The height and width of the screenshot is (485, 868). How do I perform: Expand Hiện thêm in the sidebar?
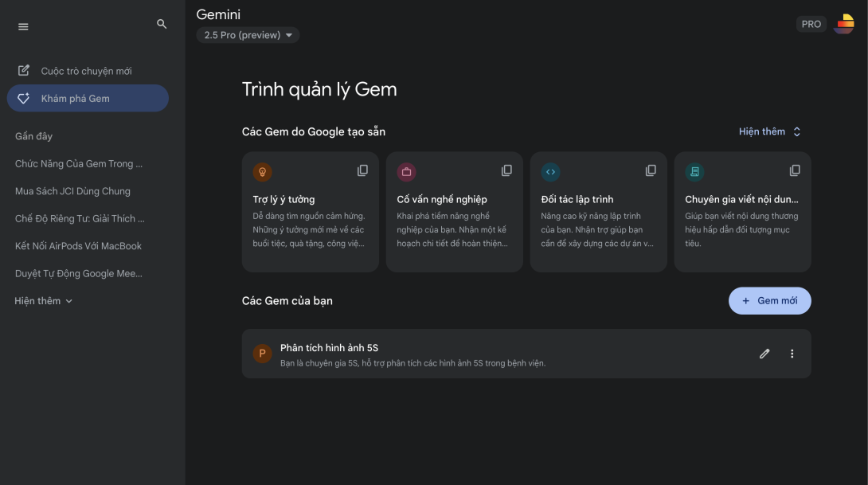click(x=43, y=301)
